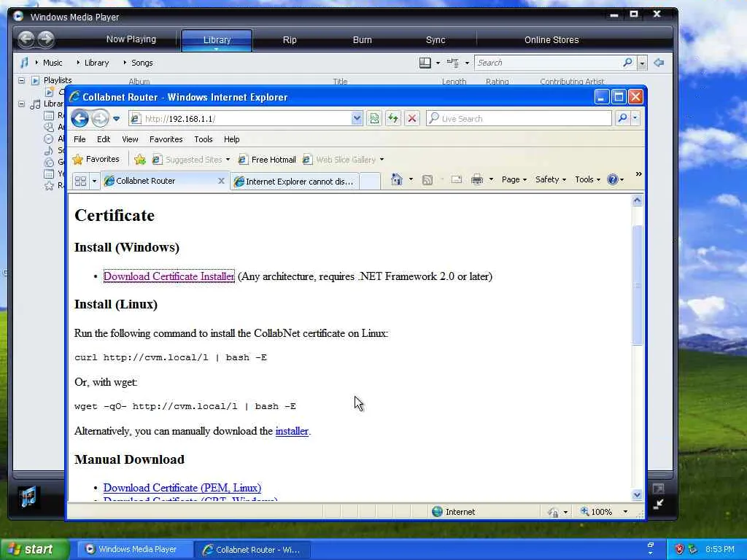Open the recent pages dropdown arrow
Screen dimensions: 747x560
116,119
